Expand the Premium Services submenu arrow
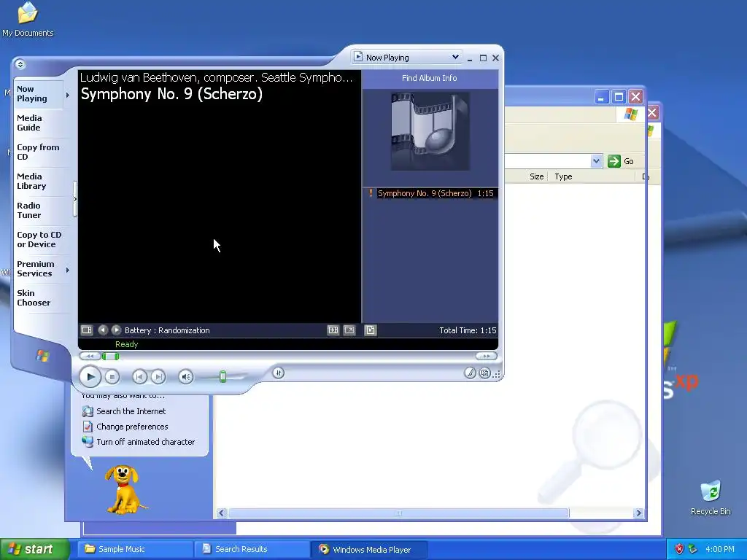This screenshot has height=560, width=747. (68, 270)
